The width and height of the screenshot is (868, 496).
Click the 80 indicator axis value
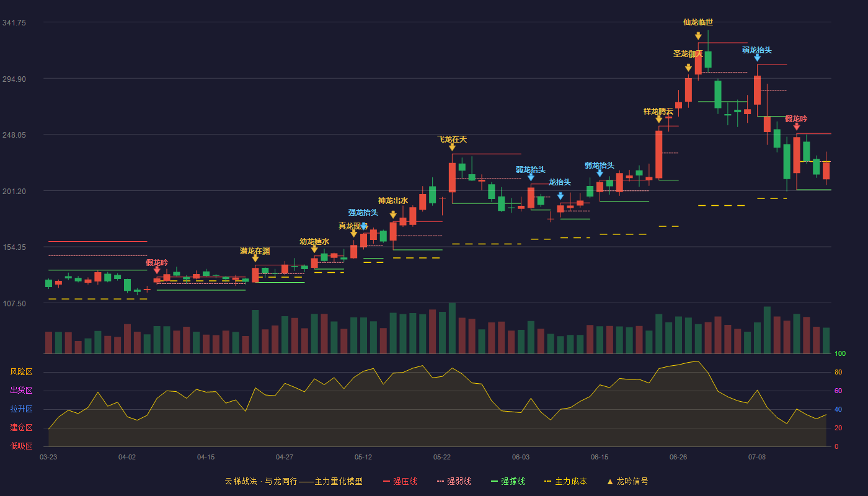pyautogui.click(x=838, y=373)
